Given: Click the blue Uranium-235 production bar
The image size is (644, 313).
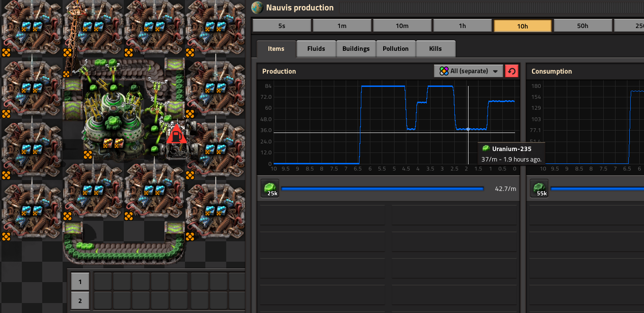Looking at the screenshot, I should [x=382, y=189].
